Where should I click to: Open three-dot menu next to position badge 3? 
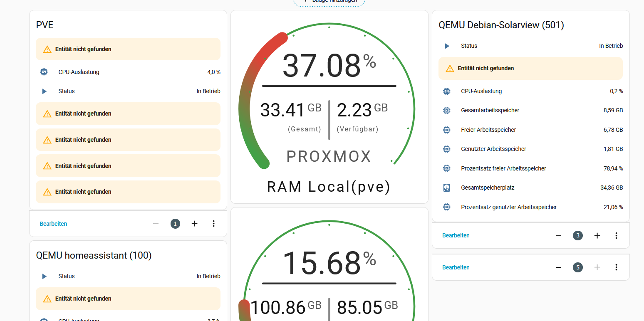[x=616, y=235]
